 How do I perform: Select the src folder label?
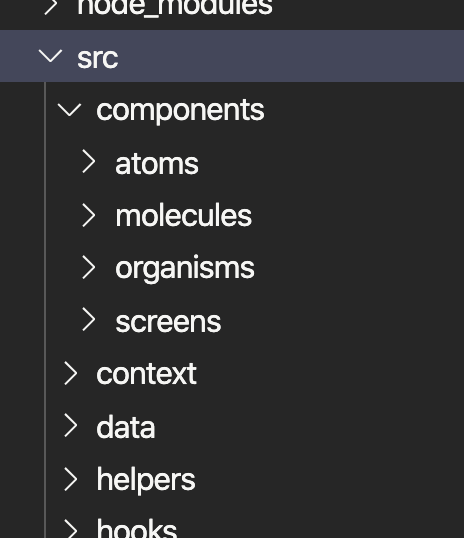[98, 58]
